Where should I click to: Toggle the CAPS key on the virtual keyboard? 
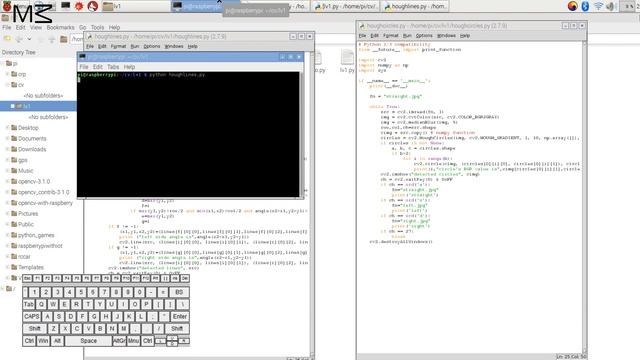pyautogui.click(x=32, y=316)
